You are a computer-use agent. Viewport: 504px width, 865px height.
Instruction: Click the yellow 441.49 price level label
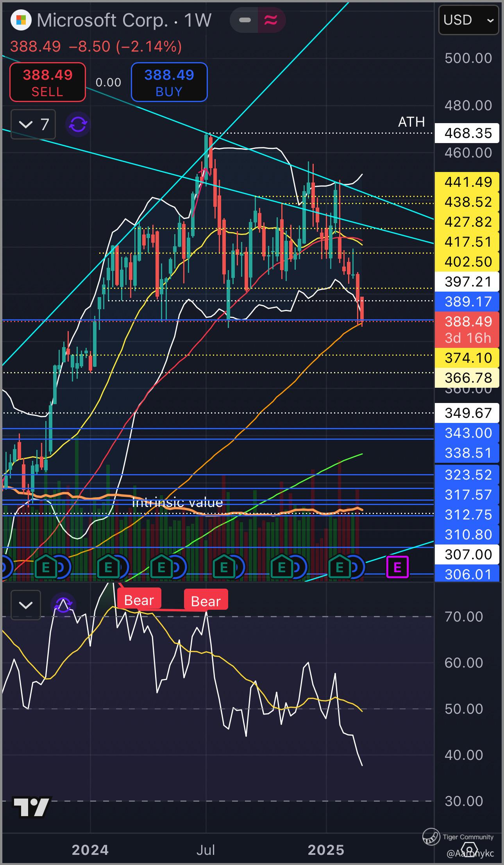click(467, 182)
